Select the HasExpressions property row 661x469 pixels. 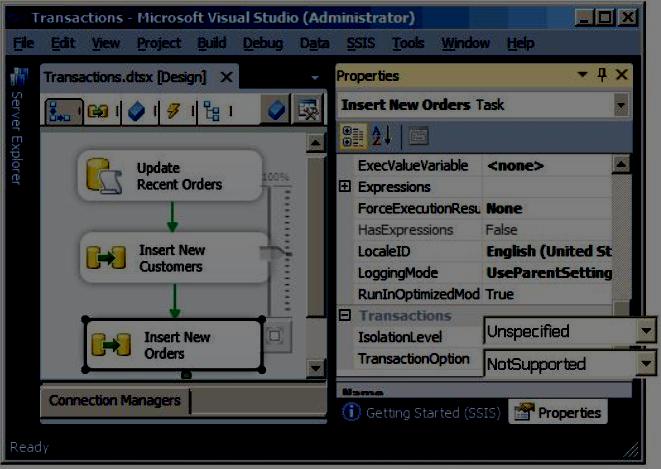click(x=474, y=230)
